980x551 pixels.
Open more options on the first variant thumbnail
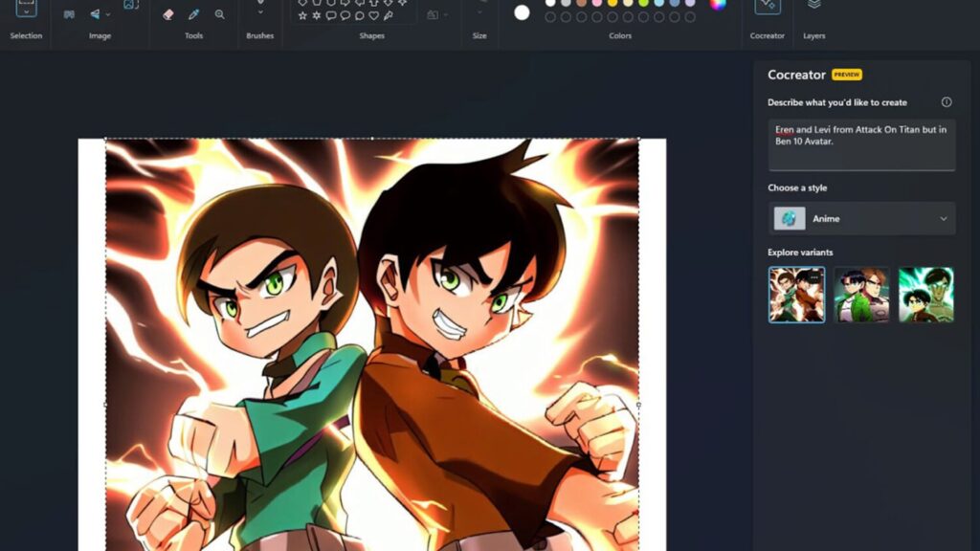pos(813,277)
